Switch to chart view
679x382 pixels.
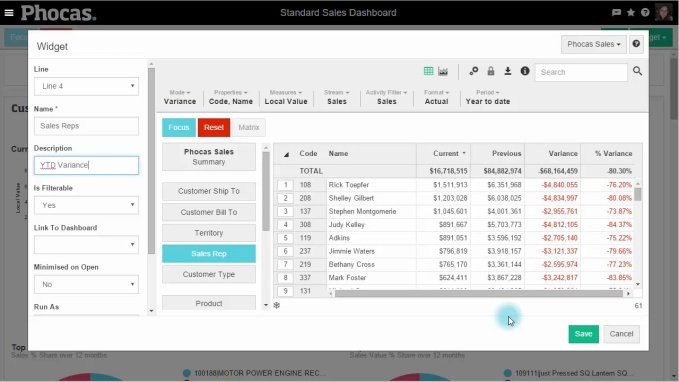pos(443,71)
